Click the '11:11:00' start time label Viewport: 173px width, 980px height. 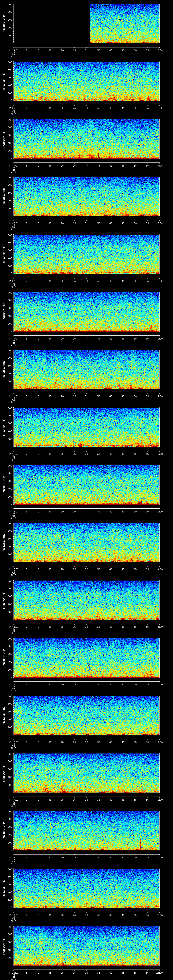click(14, 454)
